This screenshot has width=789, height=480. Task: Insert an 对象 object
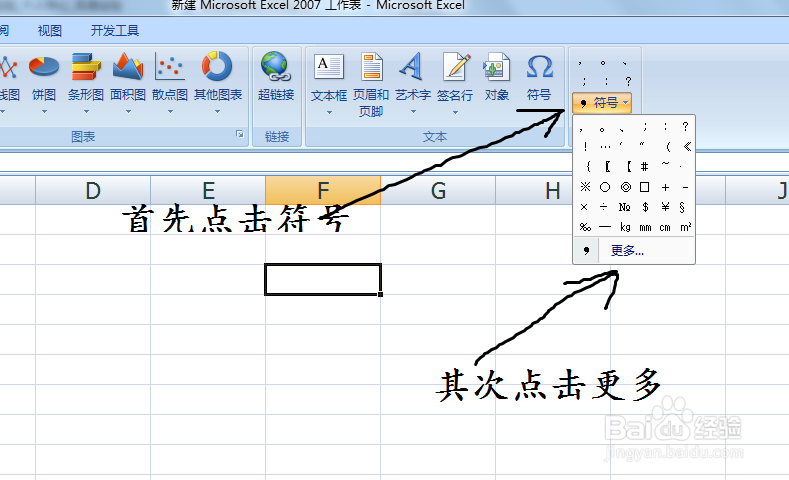497,76
